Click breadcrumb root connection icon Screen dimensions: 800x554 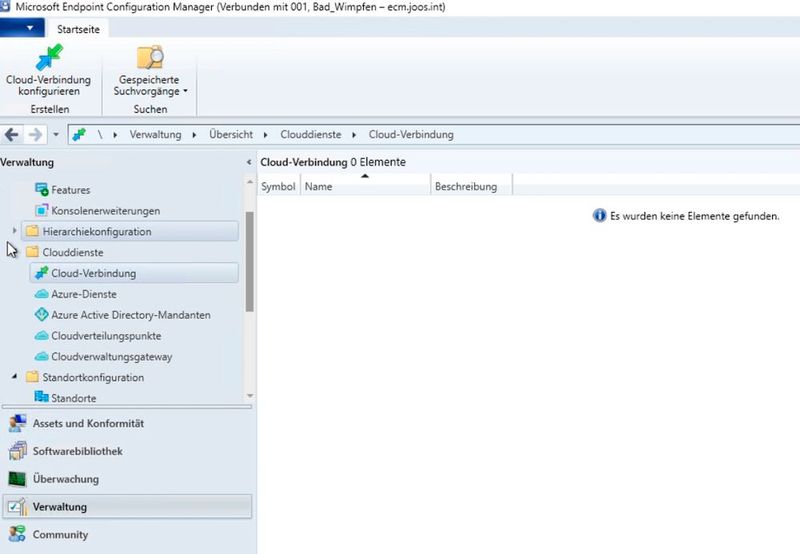[79, 135]
